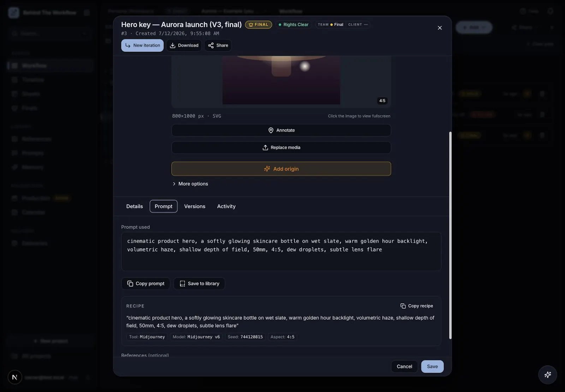Click the Created 7/12/2026 timestamp
The height and width of the screenshot is (392, 565).
point(177,34)
